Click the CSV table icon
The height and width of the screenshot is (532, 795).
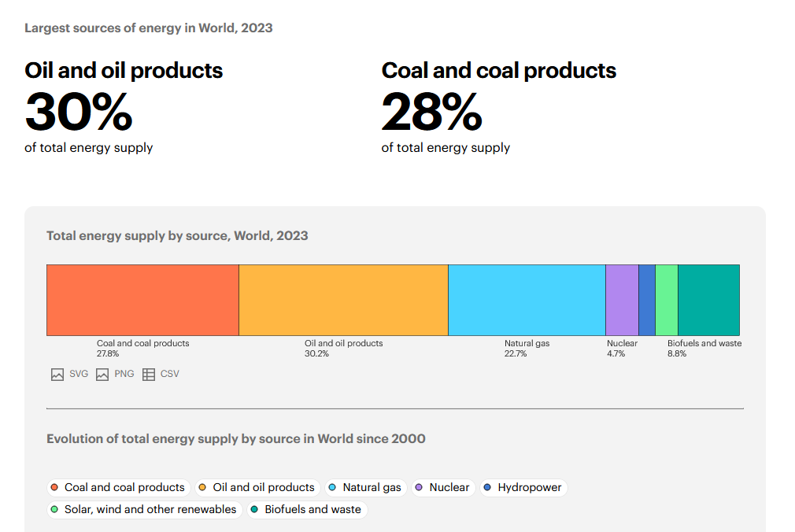click(x=149, y=375)
